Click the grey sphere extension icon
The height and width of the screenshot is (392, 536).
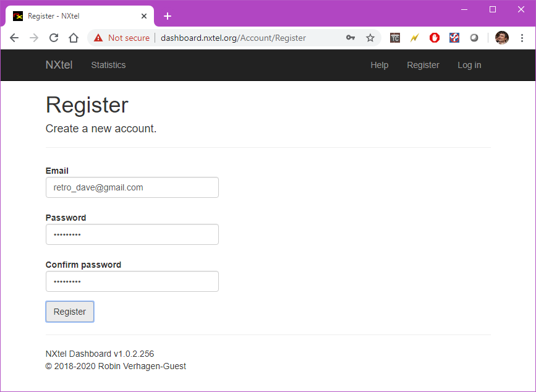click(x=474, y=38)
